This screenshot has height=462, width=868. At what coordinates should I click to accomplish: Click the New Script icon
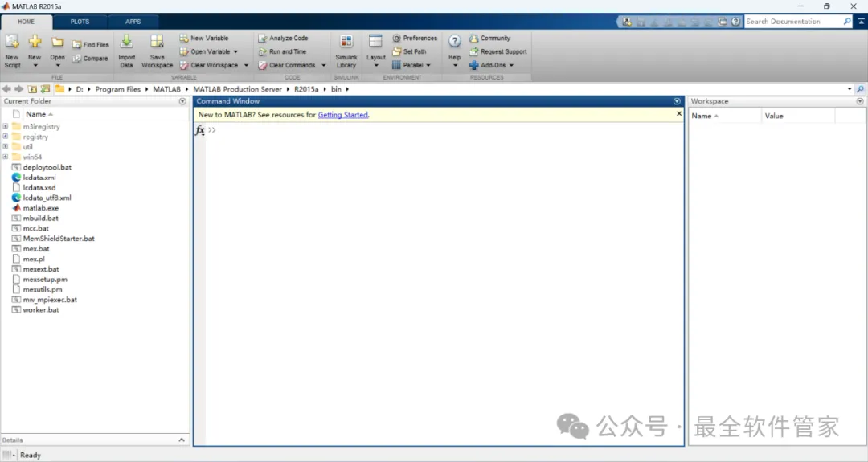point(12,42)
